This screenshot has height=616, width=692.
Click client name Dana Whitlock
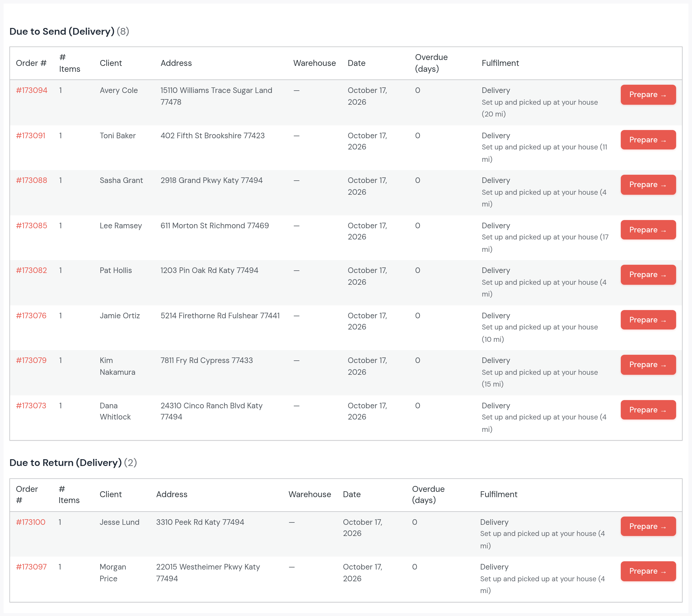[x=115, y=411]
